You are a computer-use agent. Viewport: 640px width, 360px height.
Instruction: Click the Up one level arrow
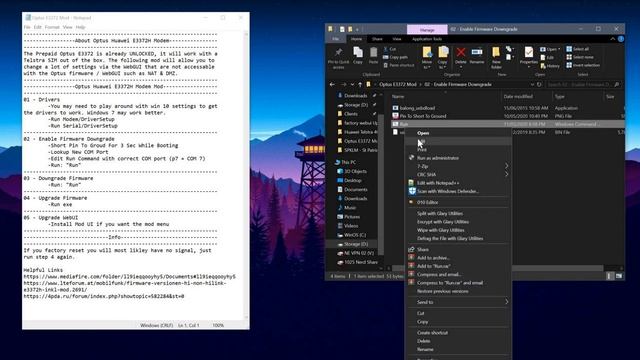coord(360,84)
